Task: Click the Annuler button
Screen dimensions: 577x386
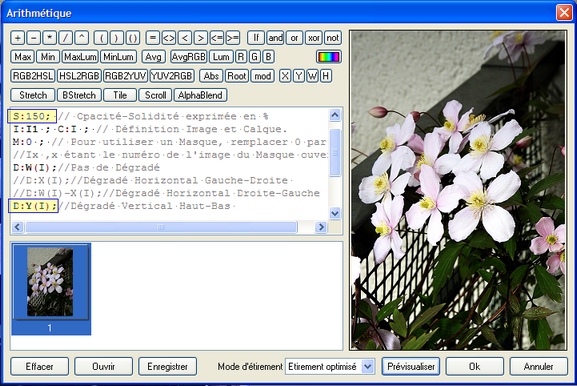Action: pyautogui.click(x=538, y=366)
